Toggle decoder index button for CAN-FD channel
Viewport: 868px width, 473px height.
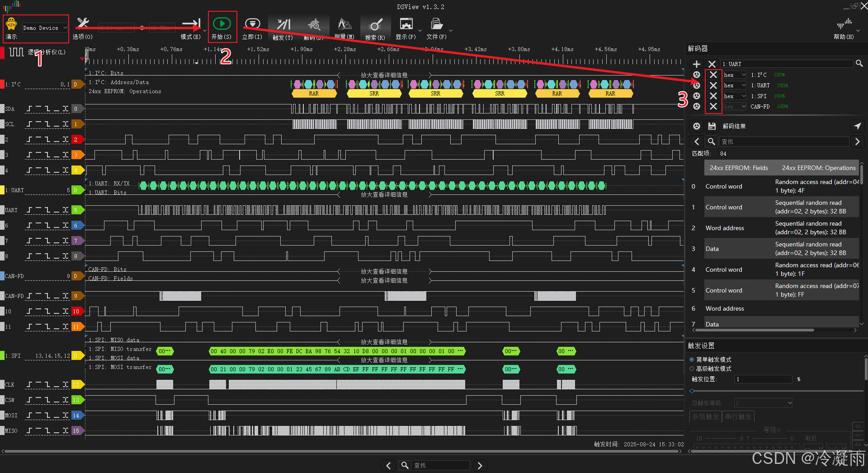(x=77, y=276)
